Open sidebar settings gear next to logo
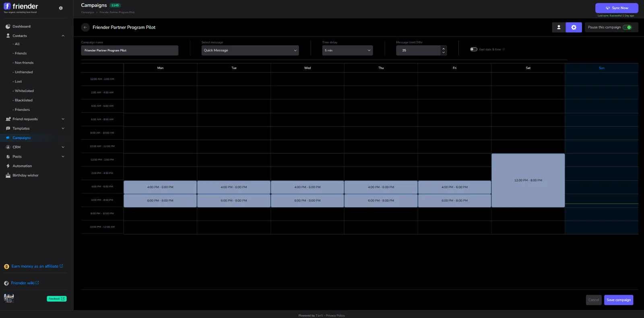 61,8
